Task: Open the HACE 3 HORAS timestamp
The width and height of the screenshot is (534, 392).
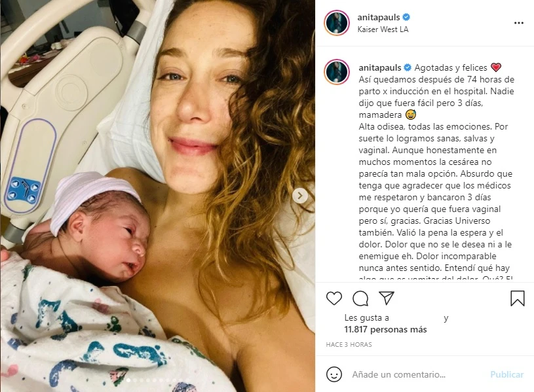Action: [x=349, y=345]
